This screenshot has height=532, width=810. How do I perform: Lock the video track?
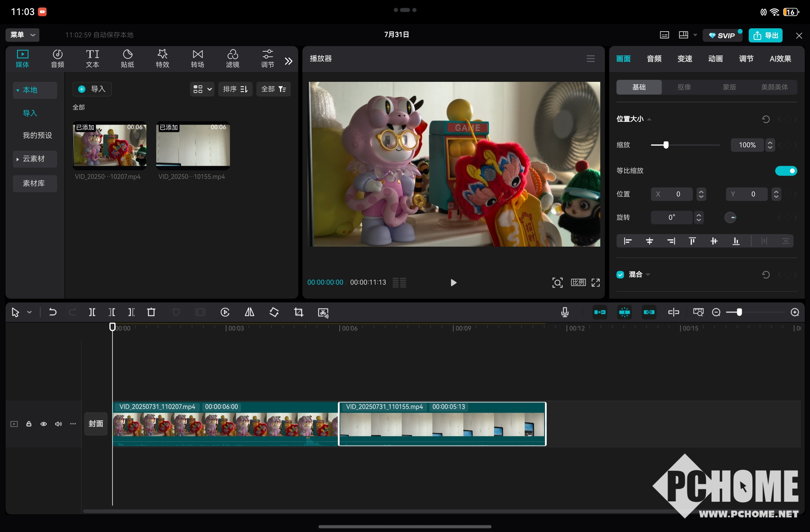coord(29,424)
